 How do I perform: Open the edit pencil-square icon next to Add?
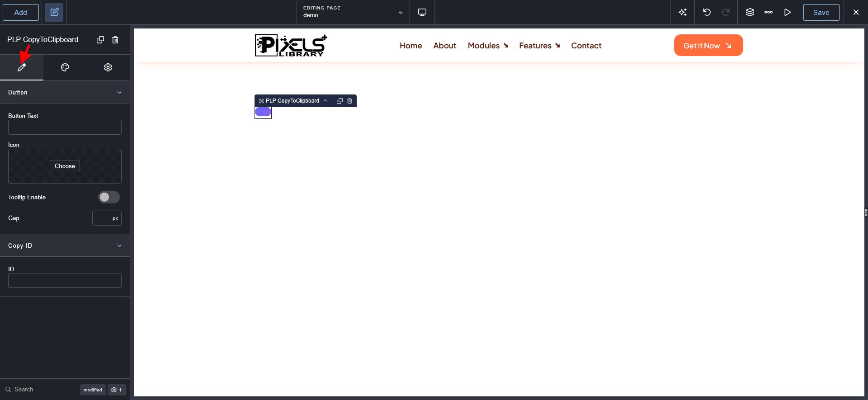[x=54, y=12]
